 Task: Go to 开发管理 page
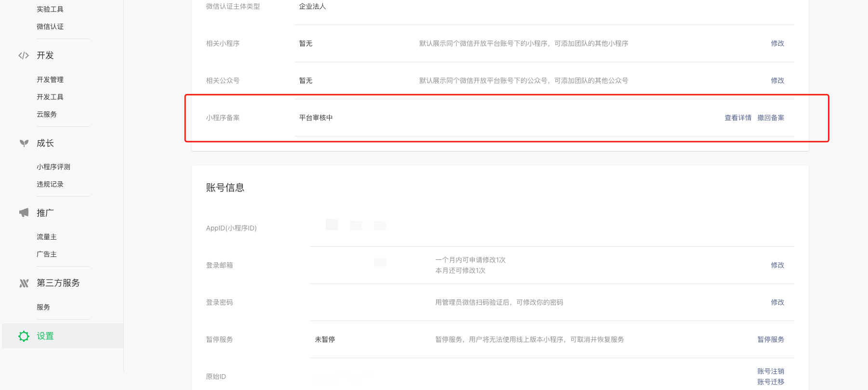(50, 80)
